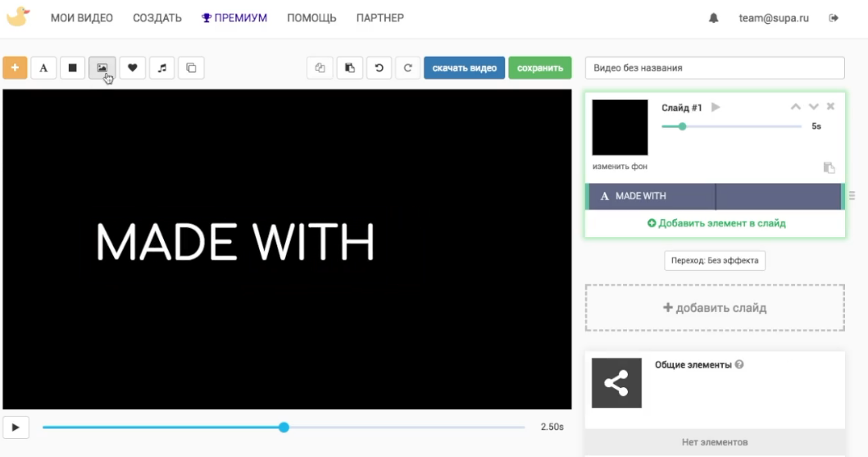This screenshot has width=868, height=457.
Task: Click the heart icon tool
Action: coord(132,68)
